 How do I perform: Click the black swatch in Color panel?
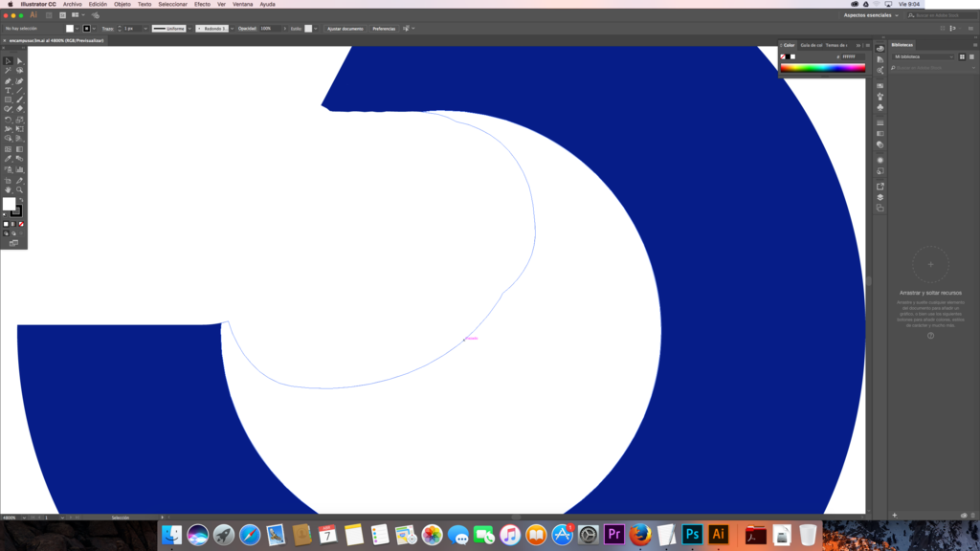[x=788, y=56]
